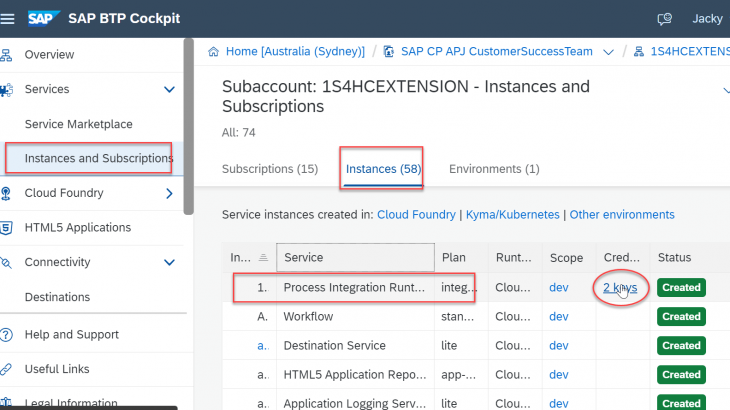This screenshot has height=410, width=730.
Task: Click the Connectivity sidebar icon
Action: pyautogui.click(x=6, y=262)
